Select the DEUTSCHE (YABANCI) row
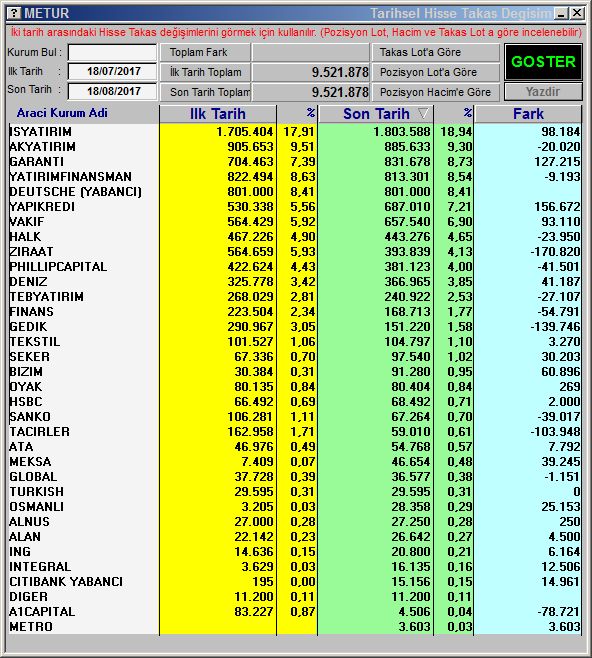Viewport: 592px width, 658px height. (295, 192)
